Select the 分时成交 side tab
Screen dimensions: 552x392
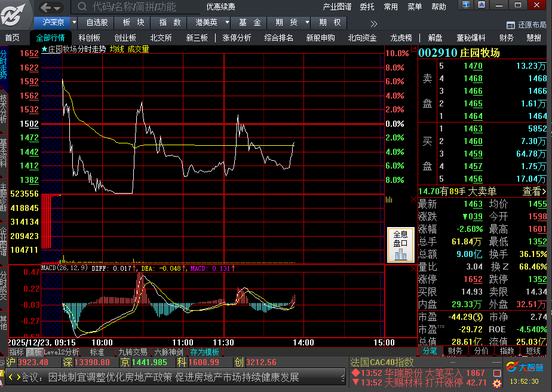coord(4,286)
